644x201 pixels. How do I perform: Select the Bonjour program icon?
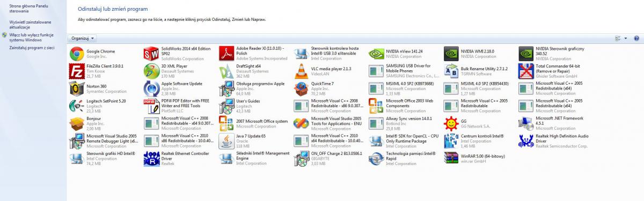point(77,124)
